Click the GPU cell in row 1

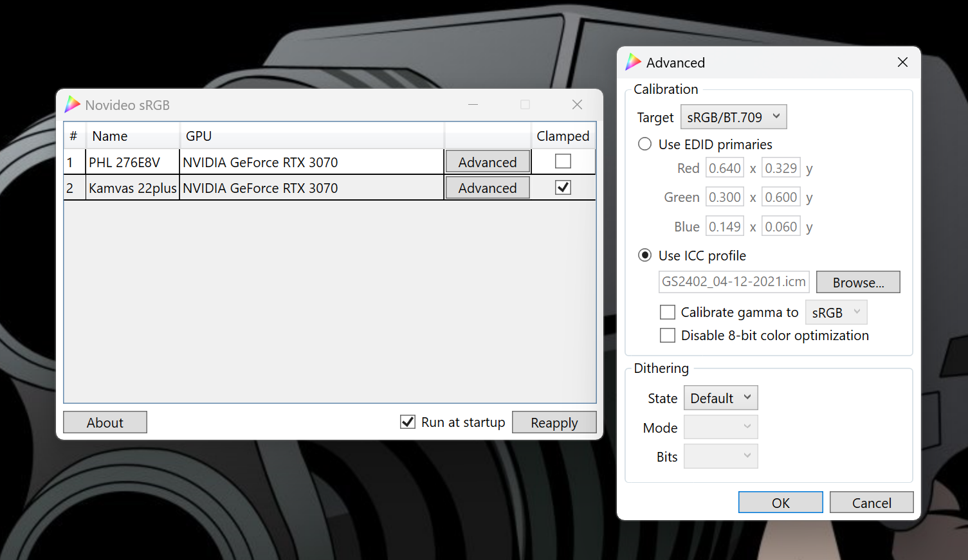pos(312,162)
